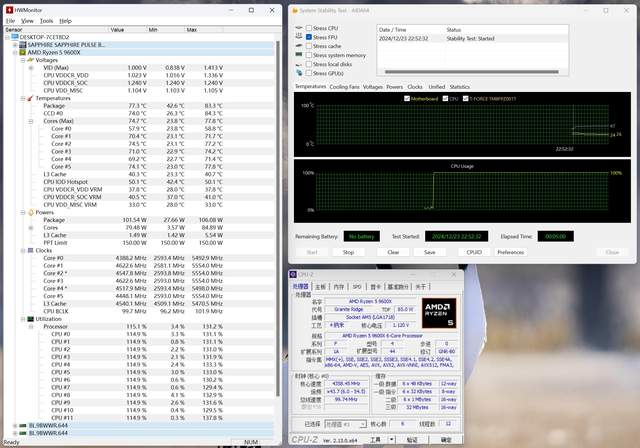Uncheck the Stress FPU checkbox

308,37
